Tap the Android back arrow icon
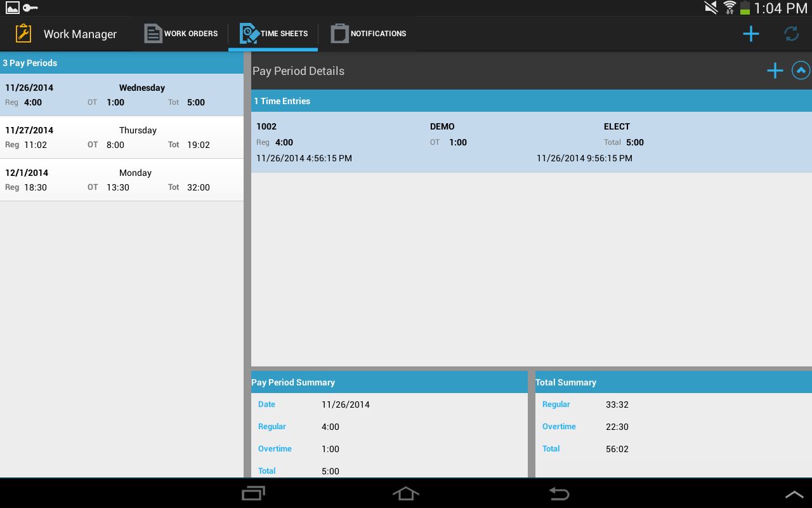Viewport: 812px width, 508px height. click(x=559, y=493)
